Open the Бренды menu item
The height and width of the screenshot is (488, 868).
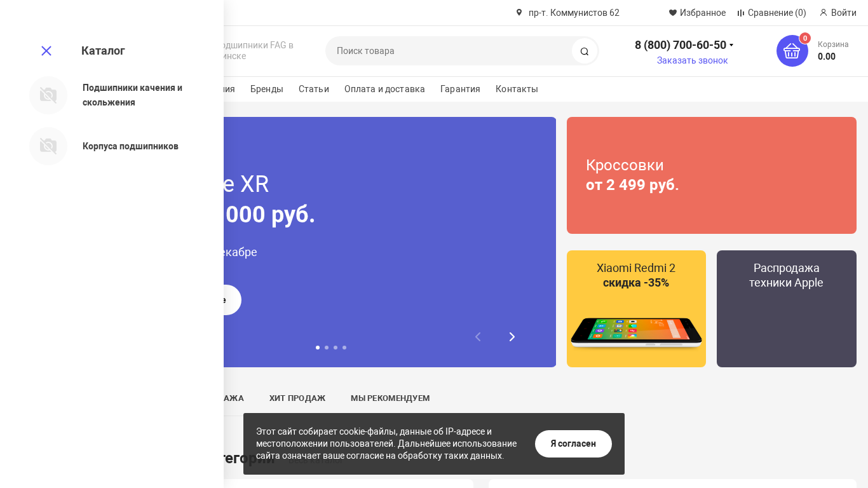click(x=267, y=89)
